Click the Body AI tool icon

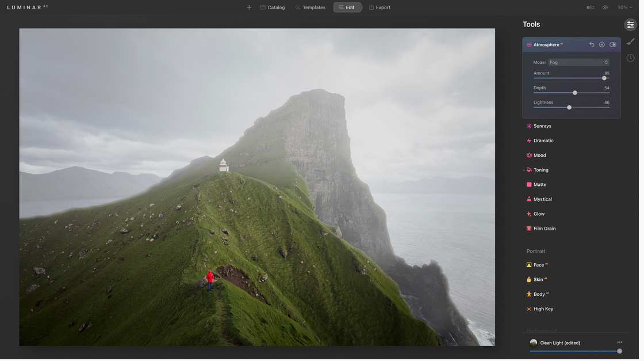[529, 294]
